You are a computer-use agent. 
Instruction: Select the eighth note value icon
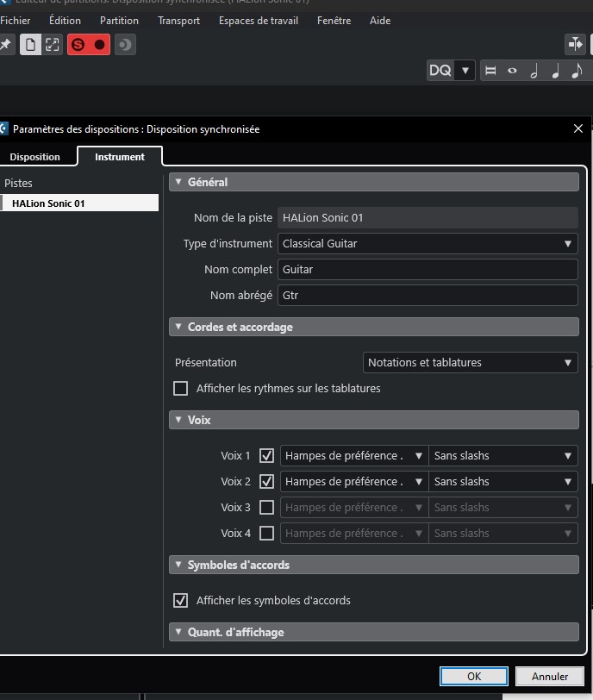(x=577, y=71)
